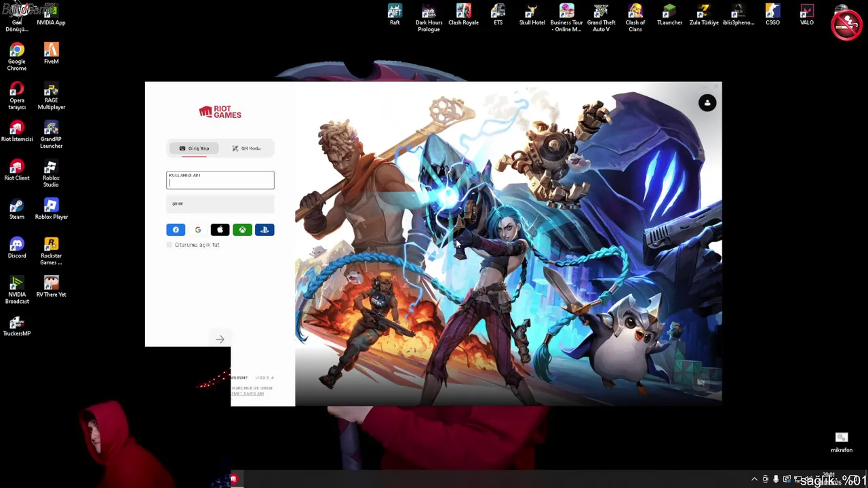
Task: Open Opera tarayıcı desktop shortcut
Action: click(x=17, y=96)
